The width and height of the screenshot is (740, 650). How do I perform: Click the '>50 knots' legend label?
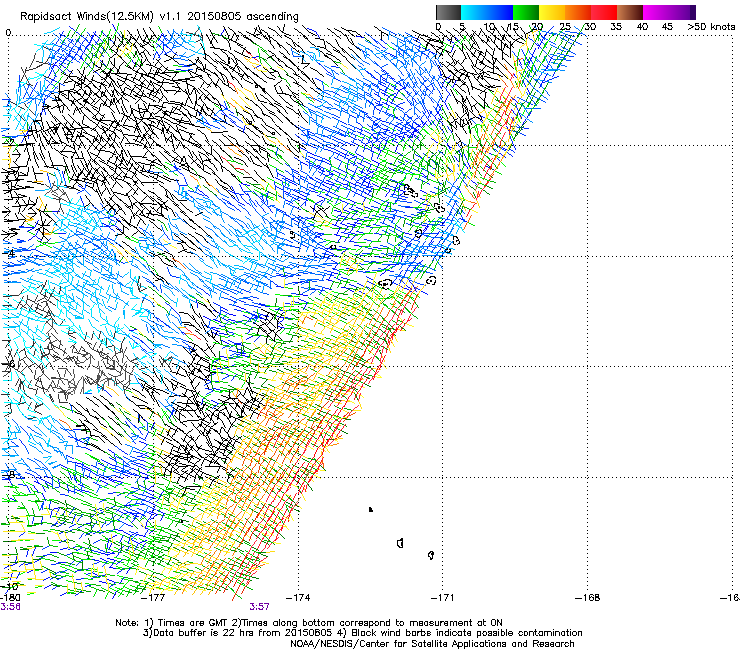tap(711, 27)
